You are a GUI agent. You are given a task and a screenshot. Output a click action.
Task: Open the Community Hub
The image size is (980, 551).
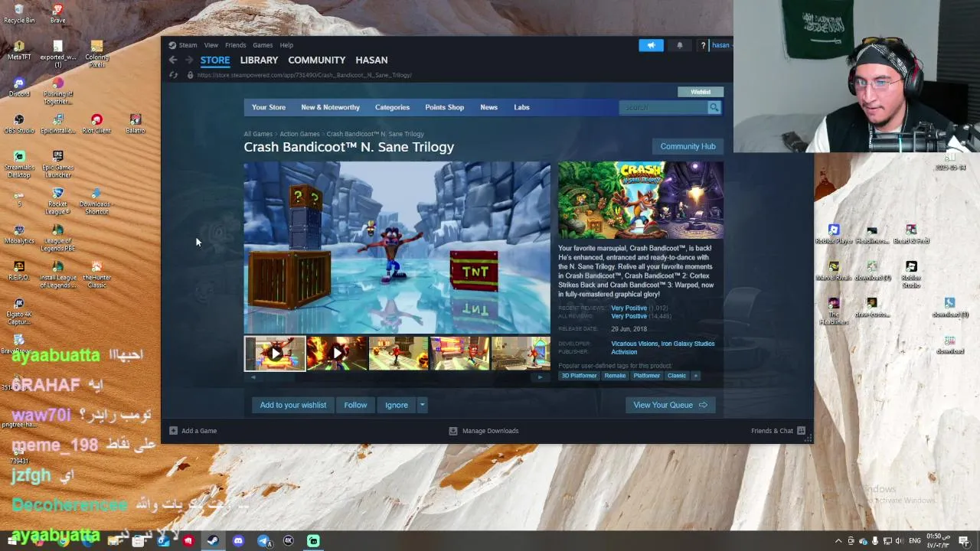pos(688,146)
